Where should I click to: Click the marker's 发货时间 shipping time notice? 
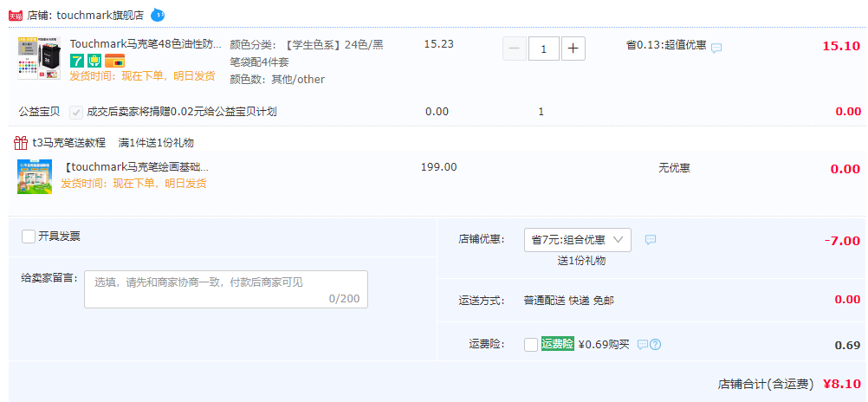coord(142,76)
